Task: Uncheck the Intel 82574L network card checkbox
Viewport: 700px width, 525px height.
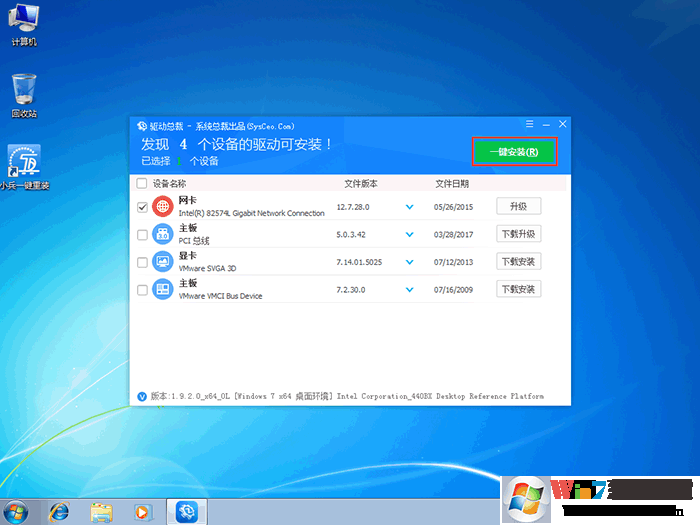Action: 141,207
